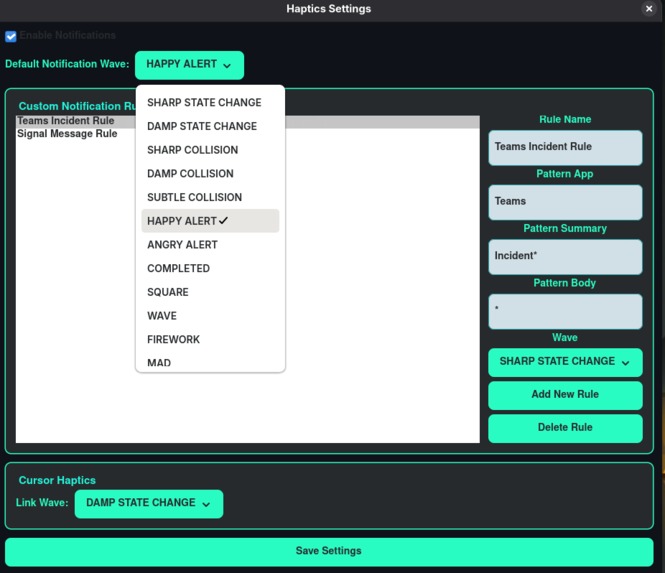
Task: Open the rule Wave dropdown SHARP STATE CHANGE
Action: 565,362
